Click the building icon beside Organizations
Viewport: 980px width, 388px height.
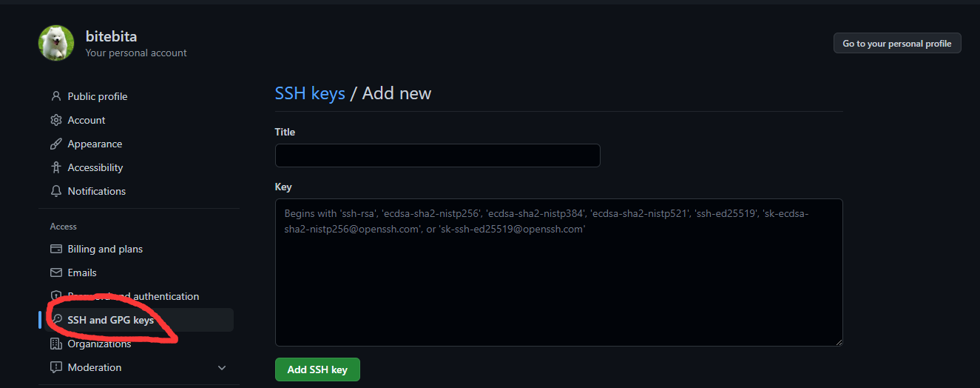[x=55, y=344]
